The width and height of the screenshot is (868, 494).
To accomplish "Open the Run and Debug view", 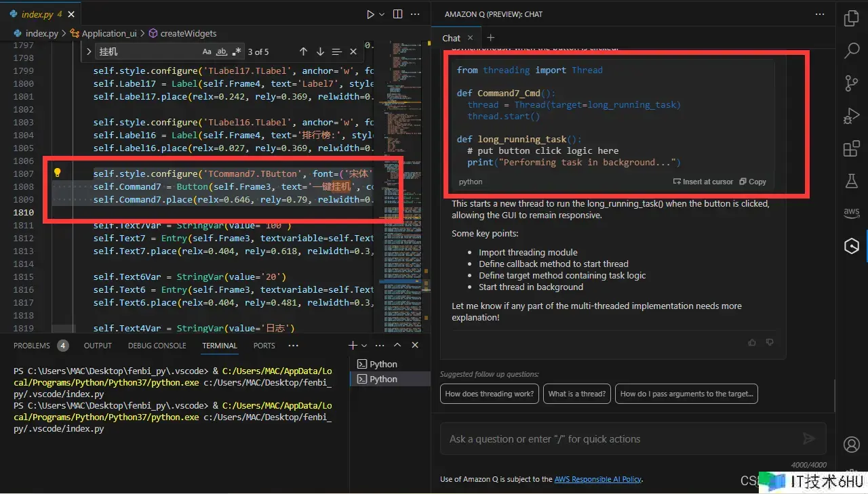I will coord(852,116).
